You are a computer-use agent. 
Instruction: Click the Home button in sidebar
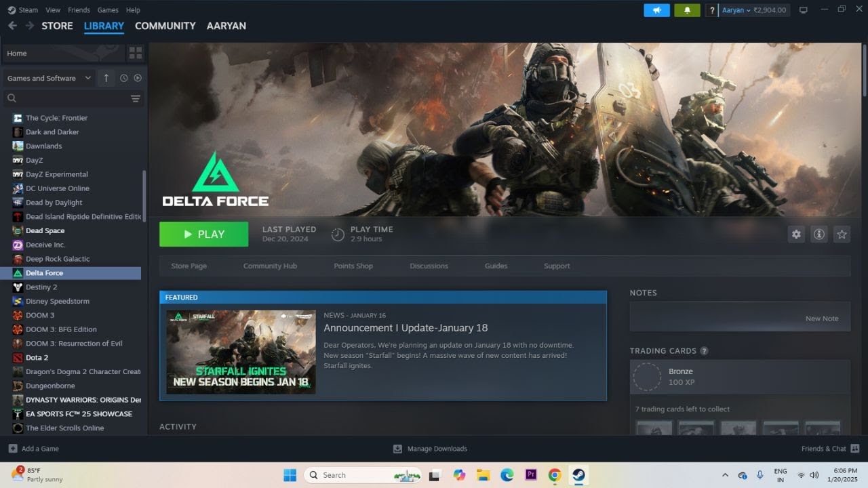pos(64,53)
